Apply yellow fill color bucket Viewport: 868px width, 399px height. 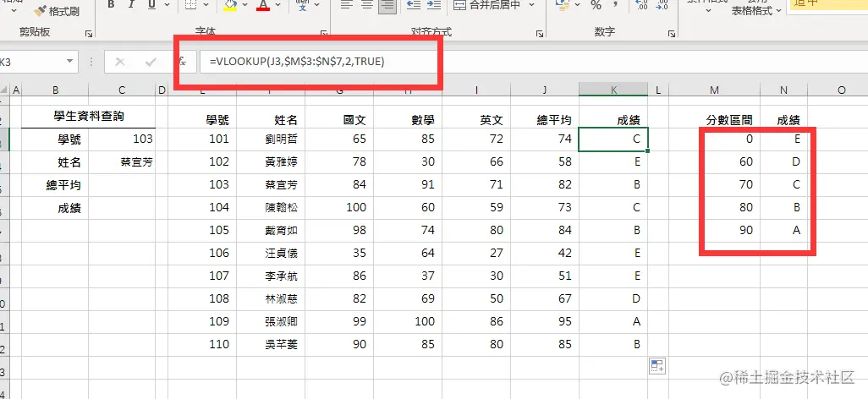click(x=230, y=4)
